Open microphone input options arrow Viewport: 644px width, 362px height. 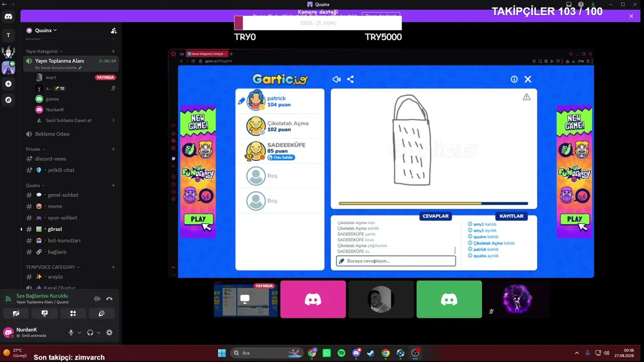coord(79,332)
